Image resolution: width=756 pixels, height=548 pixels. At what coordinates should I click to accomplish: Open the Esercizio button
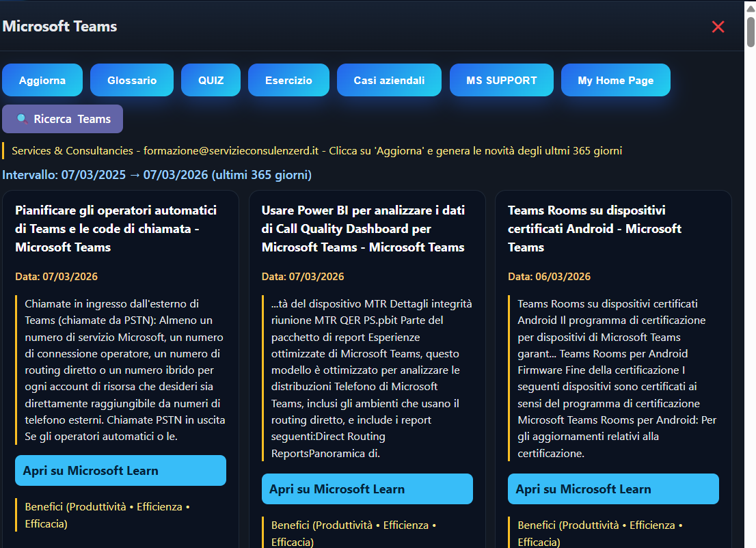tap(288, 80)
